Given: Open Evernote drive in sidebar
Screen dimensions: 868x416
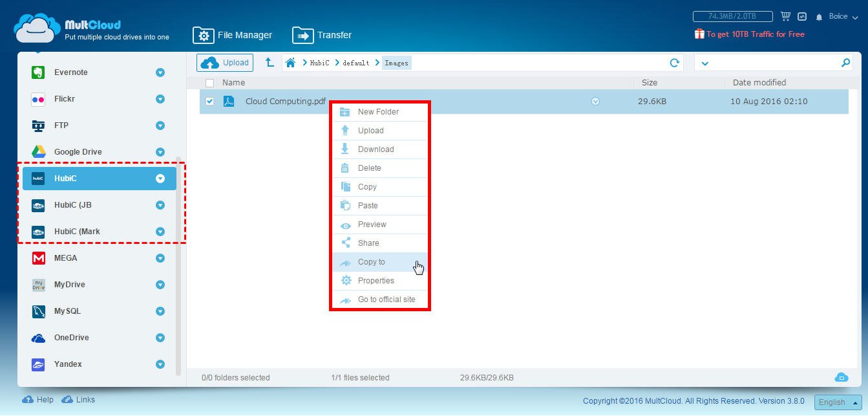Looking at the screenshot, I should [x=99, y=72].
